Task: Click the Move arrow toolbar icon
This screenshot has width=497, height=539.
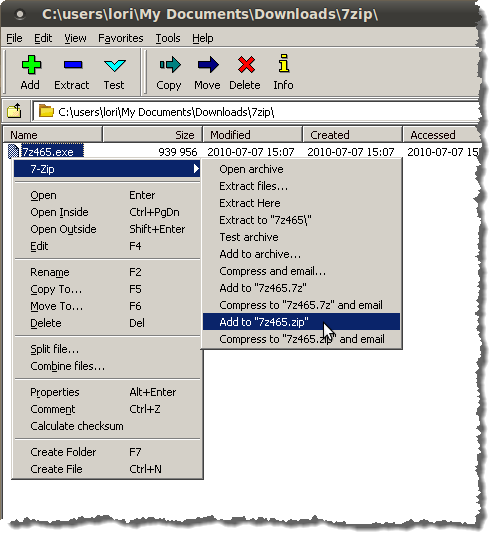Action: (208, 65)
